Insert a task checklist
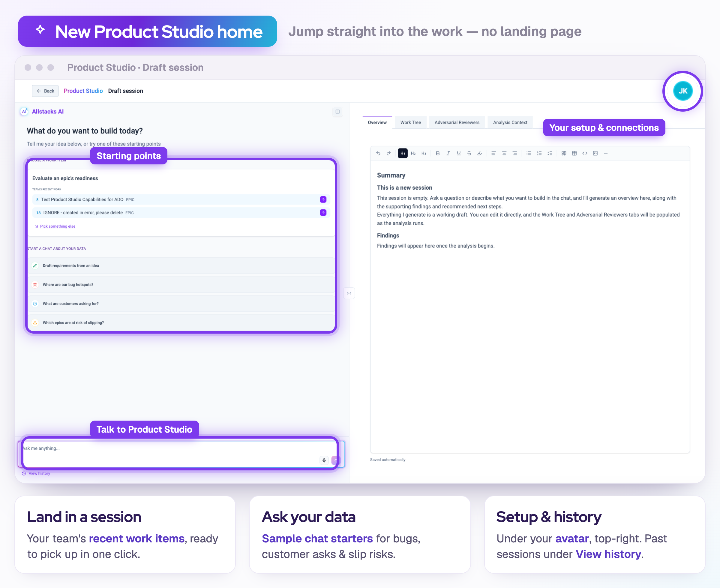This screenshot has height=588, width=720. pyautogui.click(x=550, y=153)
